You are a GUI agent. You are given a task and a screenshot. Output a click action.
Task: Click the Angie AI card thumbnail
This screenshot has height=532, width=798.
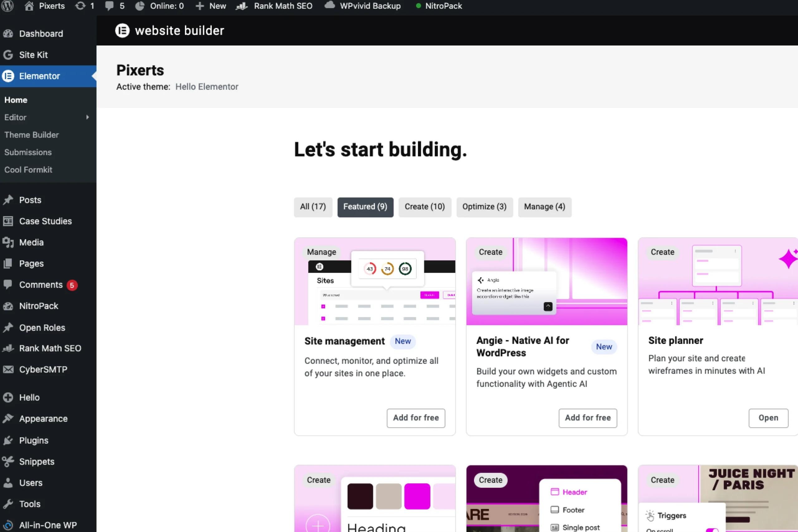tap(547, 281)
